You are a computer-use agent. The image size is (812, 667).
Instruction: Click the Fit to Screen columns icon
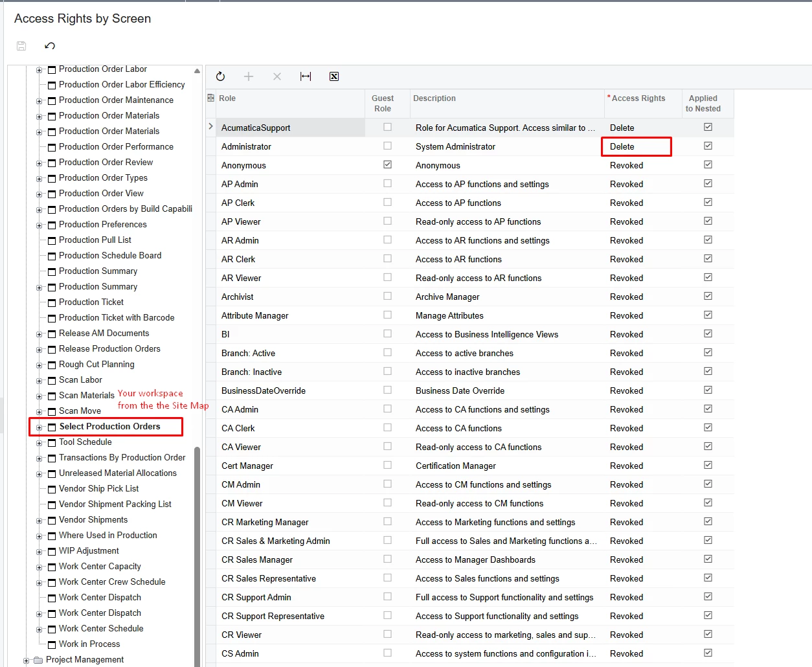[x=306, y=76]
